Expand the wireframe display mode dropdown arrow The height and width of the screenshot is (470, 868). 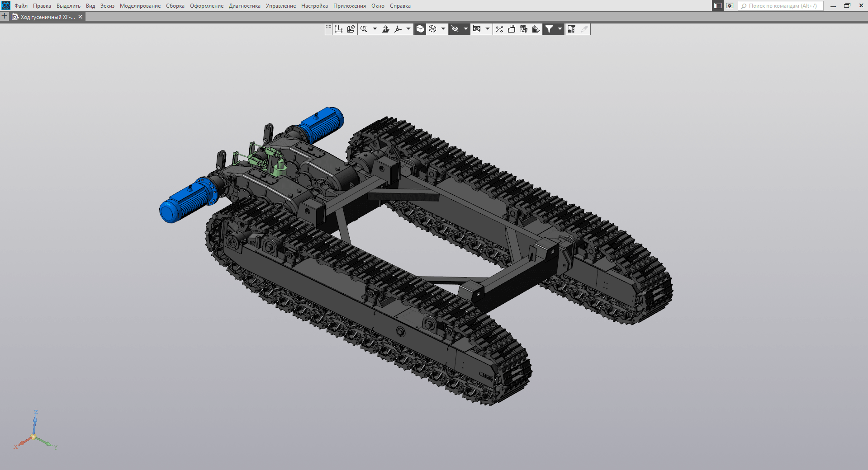[x=443, y=29]
